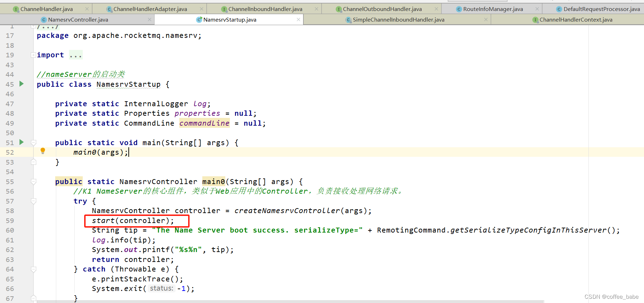Collapse the main0 method on line 55

(x=34, y=182)
